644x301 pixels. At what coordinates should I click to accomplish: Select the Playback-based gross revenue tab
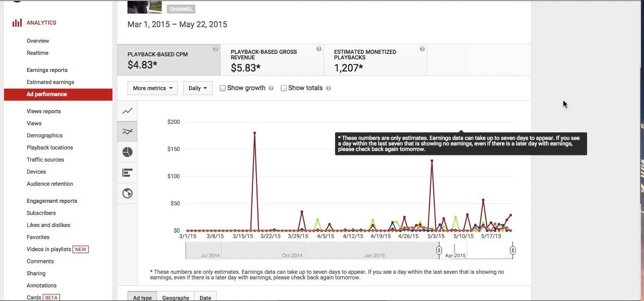[272, 60]
